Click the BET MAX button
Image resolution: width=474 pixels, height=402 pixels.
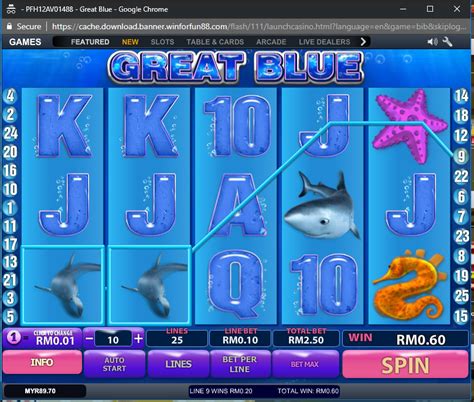305,364
